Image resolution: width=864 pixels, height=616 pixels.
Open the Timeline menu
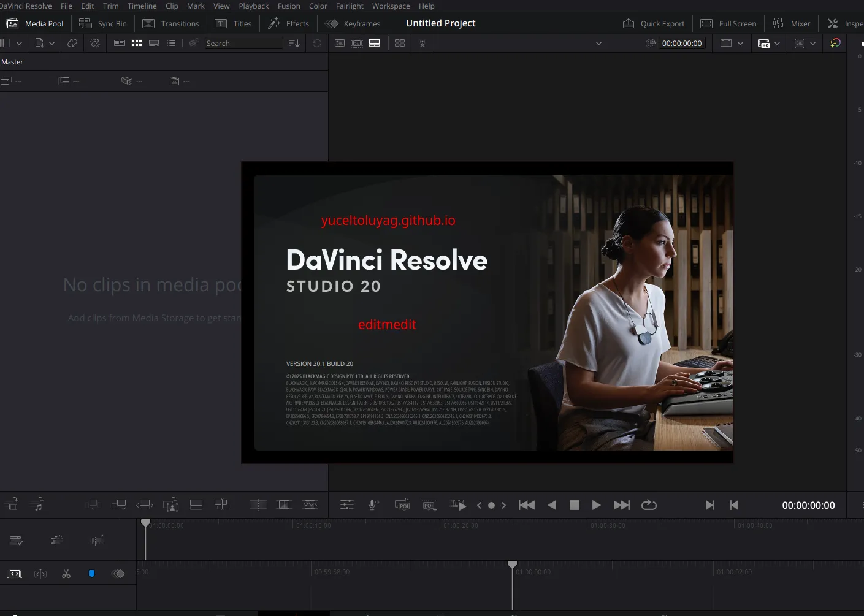[142, 6]
